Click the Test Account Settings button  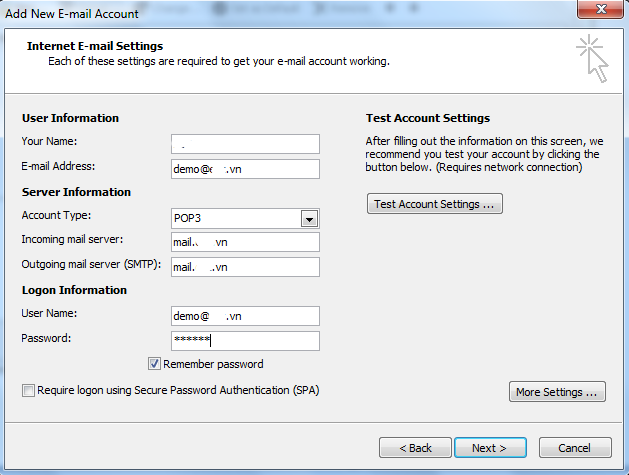(x=435, y=204)
